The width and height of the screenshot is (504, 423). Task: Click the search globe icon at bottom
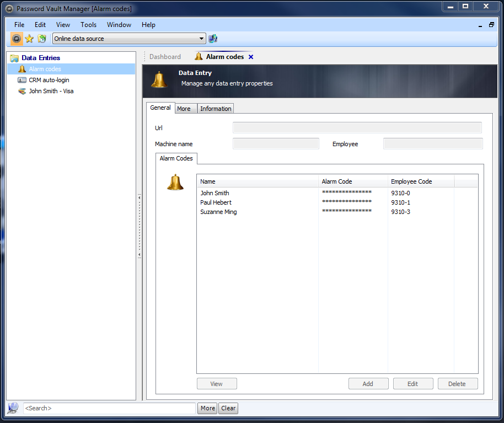[x=13, y=408]
